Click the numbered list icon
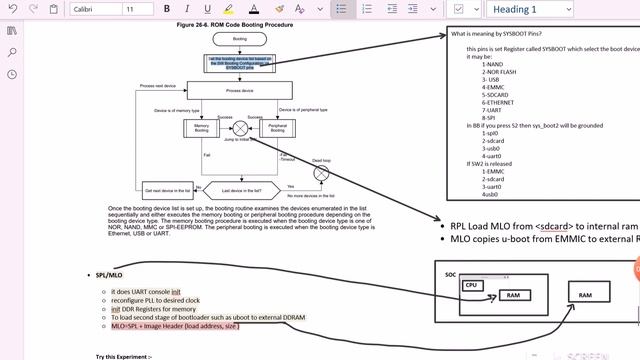 (x=367, y=9)
